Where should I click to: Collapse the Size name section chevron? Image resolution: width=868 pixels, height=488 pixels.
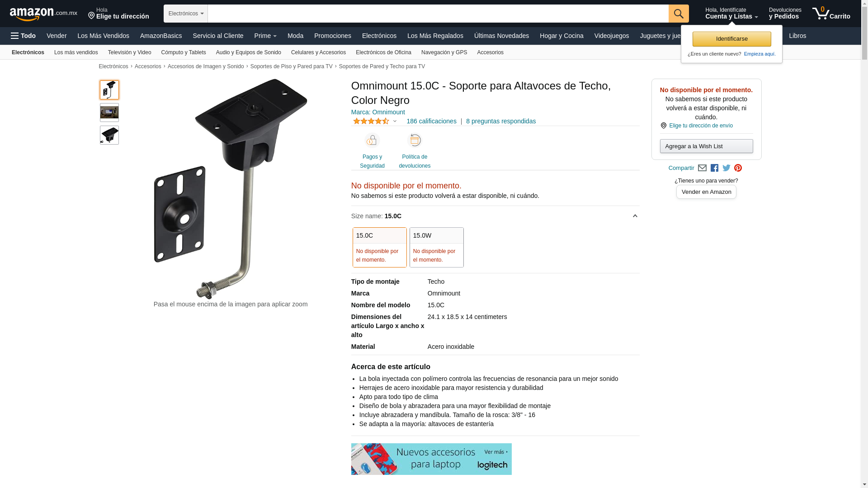pyautogui.click(x=635, y=216)
